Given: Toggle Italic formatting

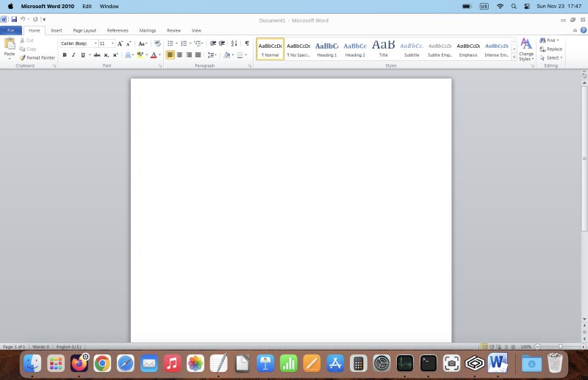Looking at the screenshot, I should [x=73, y=55].
